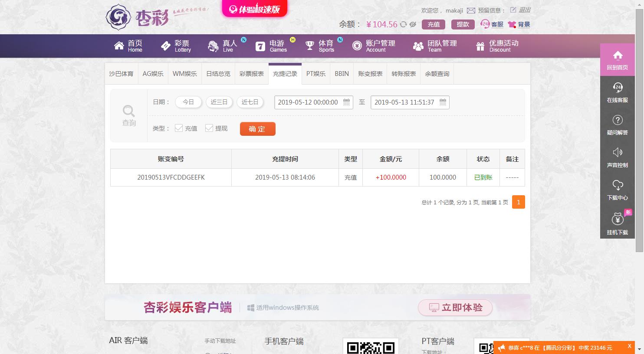Open the 团队管理 Team menu
This screenshot has height=354, width=644.
[434, 46]
